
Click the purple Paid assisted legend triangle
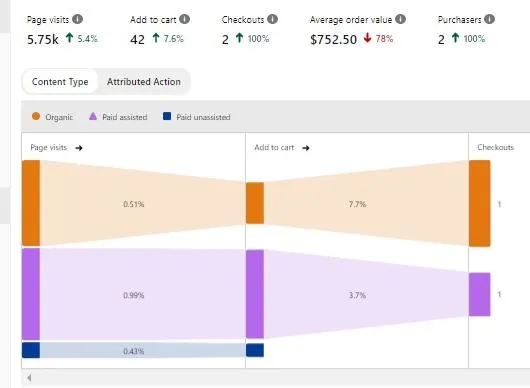coord(93,116)
